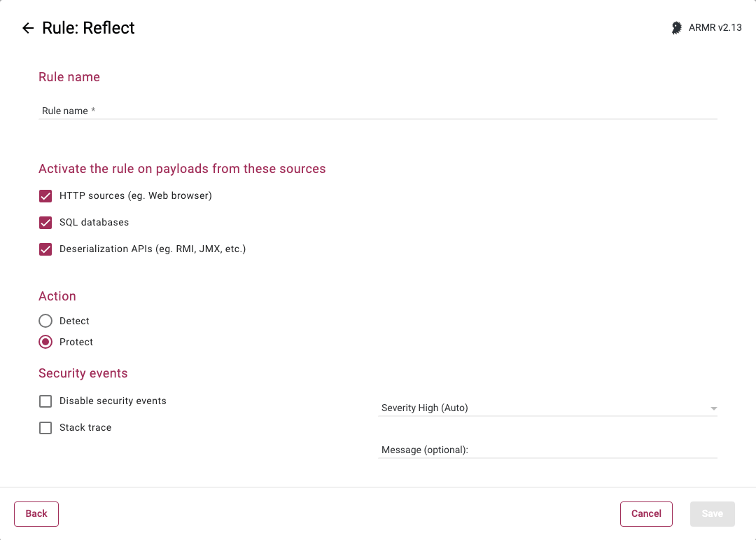
Task: Click the Save button
Action: point(712,514)
